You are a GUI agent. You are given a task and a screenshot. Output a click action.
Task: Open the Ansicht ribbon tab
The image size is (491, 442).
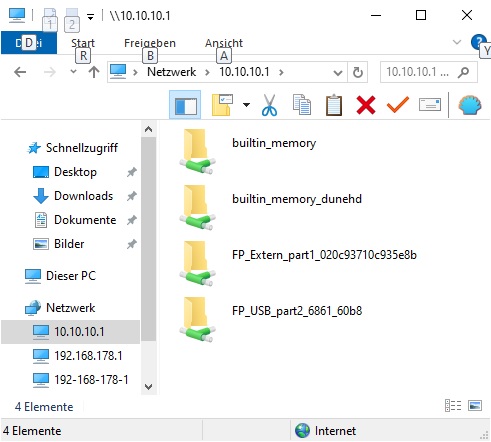point(224,43)
